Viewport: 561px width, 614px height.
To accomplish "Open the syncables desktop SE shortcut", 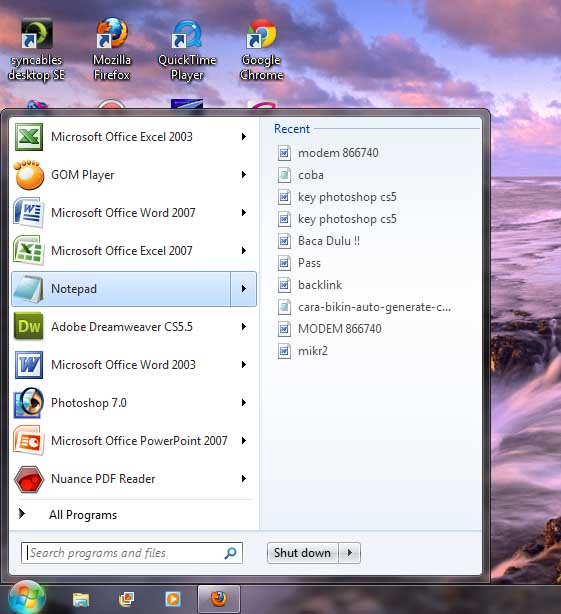I will (x=36, y=49).
